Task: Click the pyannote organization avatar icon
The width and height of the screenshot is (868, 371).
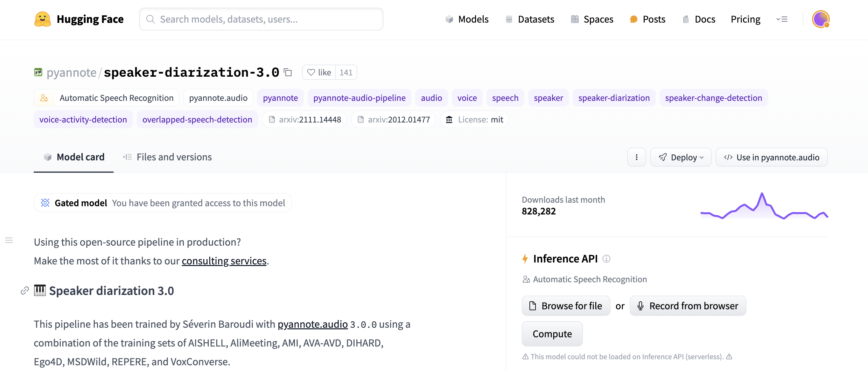Action: 38,73
